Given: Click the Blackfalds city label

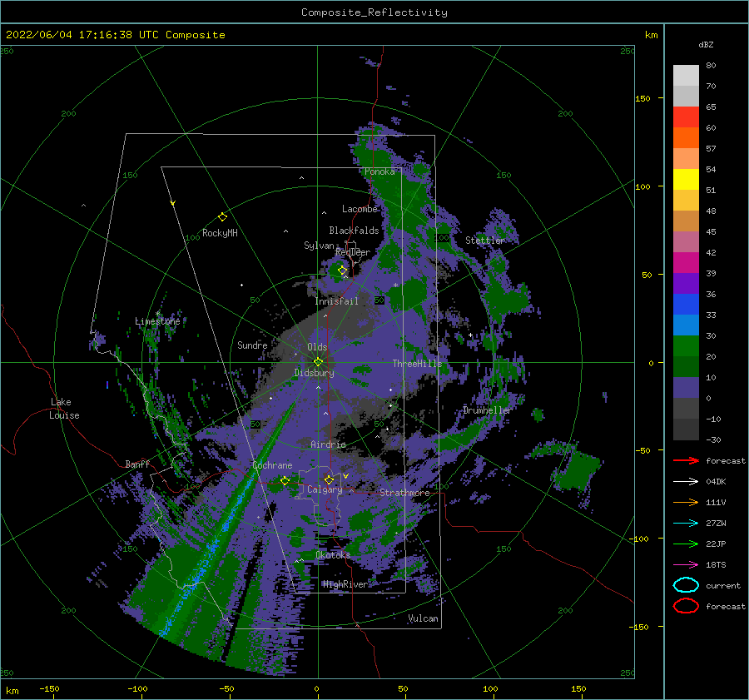Looking at the screenshot, I should tap(354, 231).
